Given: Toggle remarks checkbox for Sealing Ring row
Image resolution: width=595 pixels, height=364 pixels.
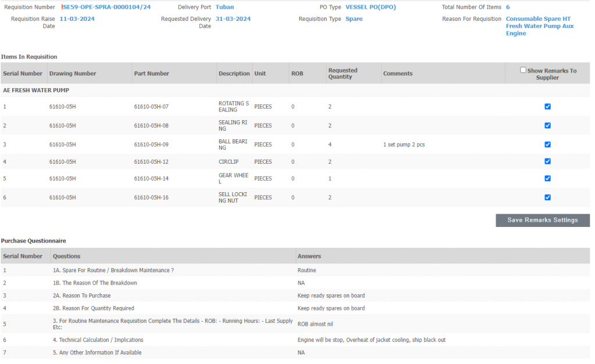Looking at the screenshot, I should pyautogui.click(x=547, y=125).
